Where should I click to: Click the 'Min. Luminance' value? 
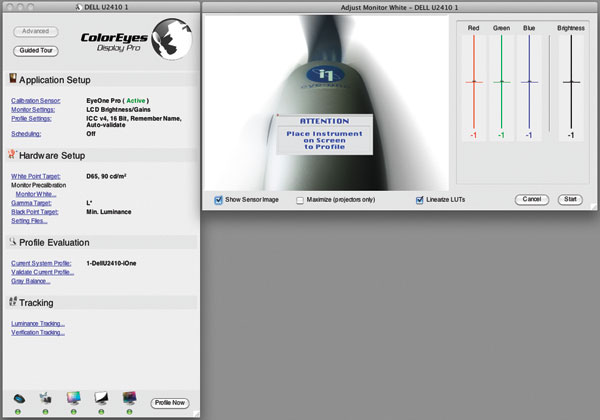[x=109, y=212]
